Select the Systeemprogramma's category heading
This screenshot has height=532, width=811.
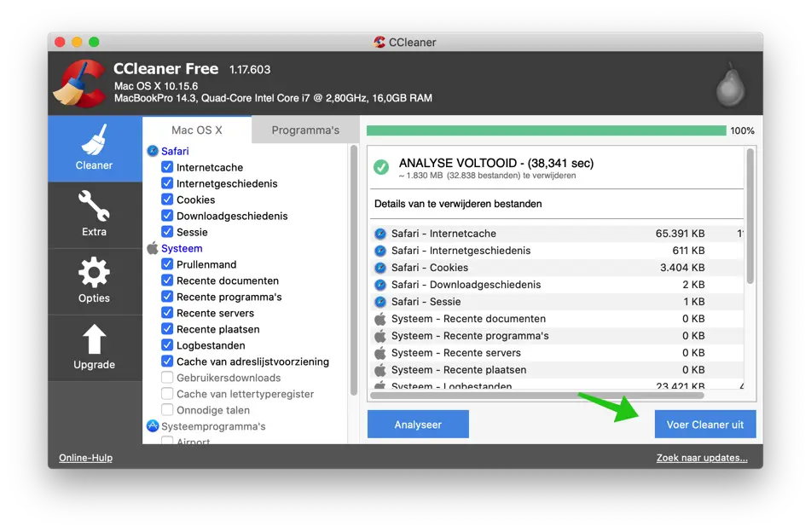click(x=213, y=426)
